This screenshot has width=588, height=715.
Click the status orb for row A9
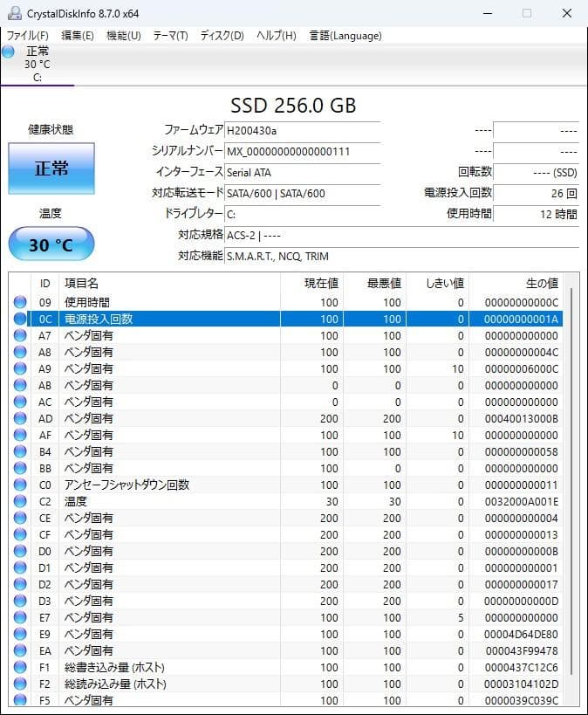(x=20, y=368)
